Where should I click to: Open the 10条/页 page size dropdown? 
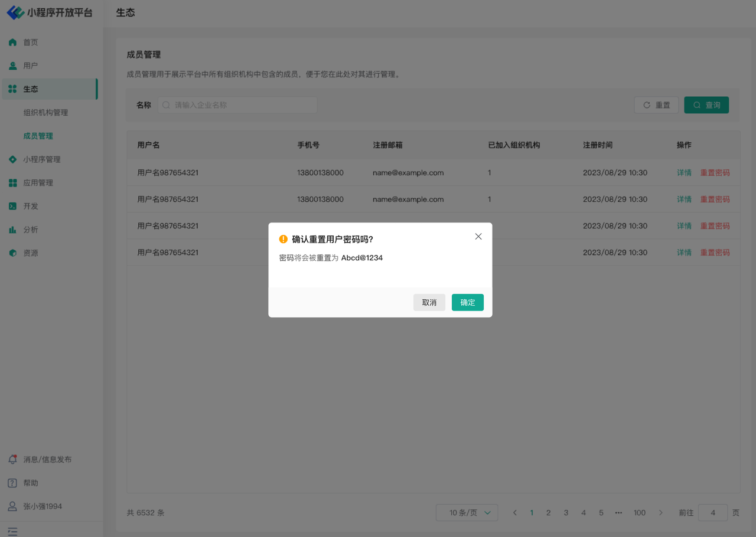tap(467, 513)
